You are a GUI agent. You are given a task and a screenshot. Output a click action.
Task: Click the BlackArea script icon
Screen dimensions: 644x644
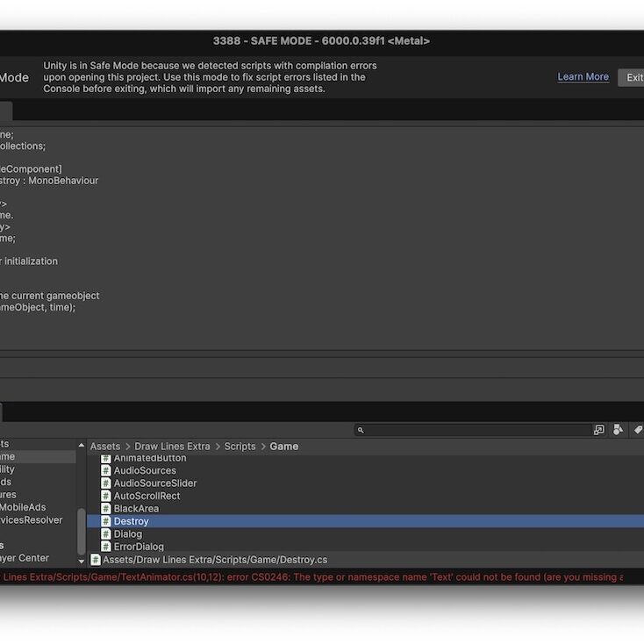tap(106, 509)
